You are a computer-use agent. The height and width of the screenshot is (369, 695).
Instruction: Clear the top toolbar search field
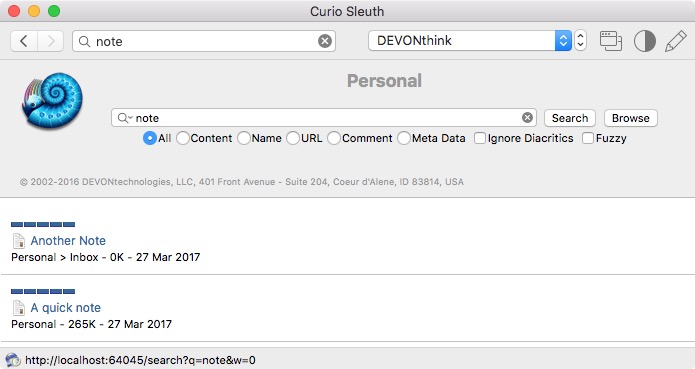[x=325, y=41]
